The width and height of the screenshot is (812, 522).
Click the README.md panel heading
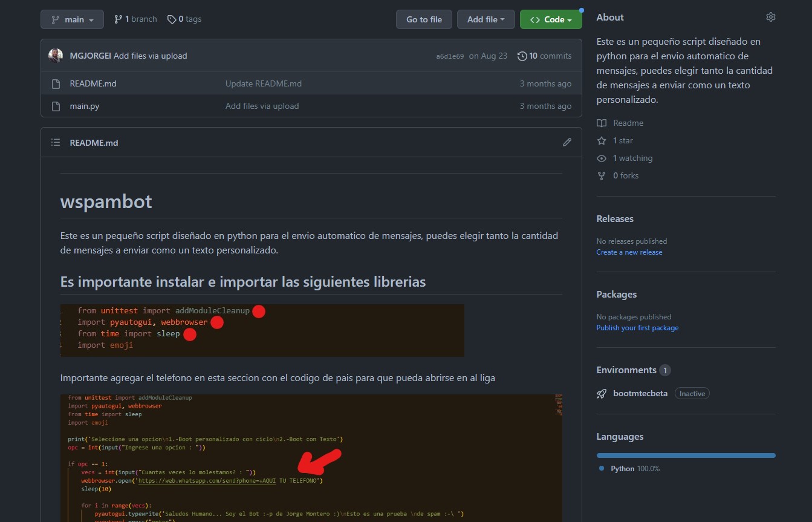(94, 143)
